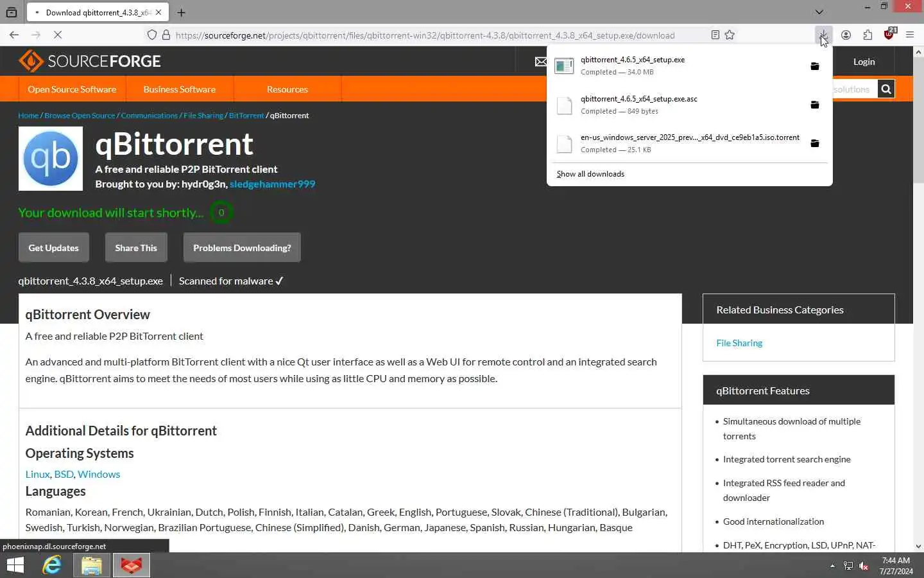Close the Download qbittorrent tab
The height and width of the screenshot is (578, 924).
click(x=158, y=12)
